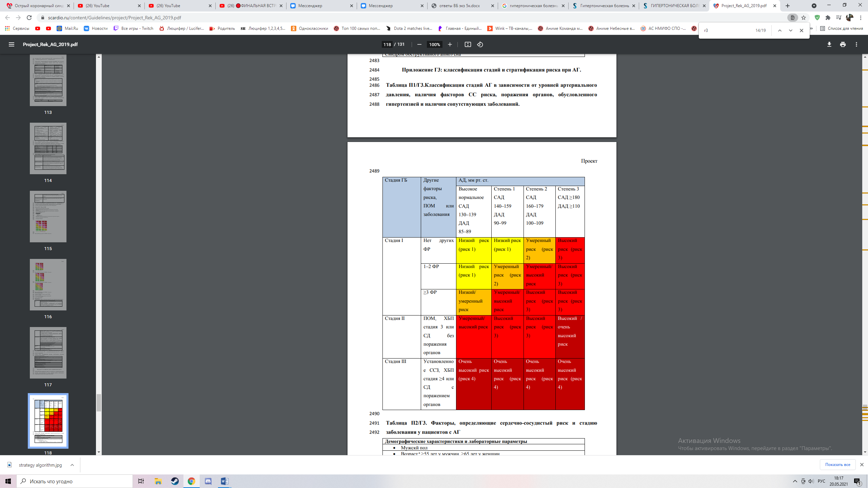Open the Список для чтения reading list

point(842,28)
